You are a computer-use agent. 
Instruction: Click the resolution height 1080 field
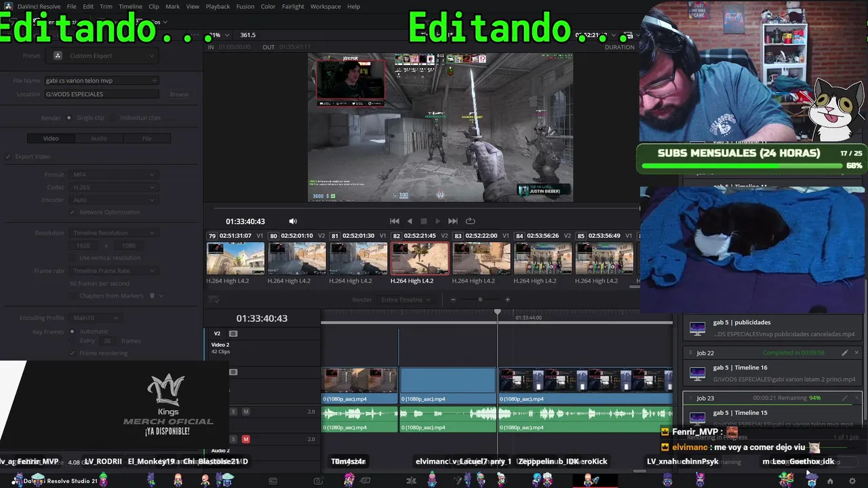[128, 245]
